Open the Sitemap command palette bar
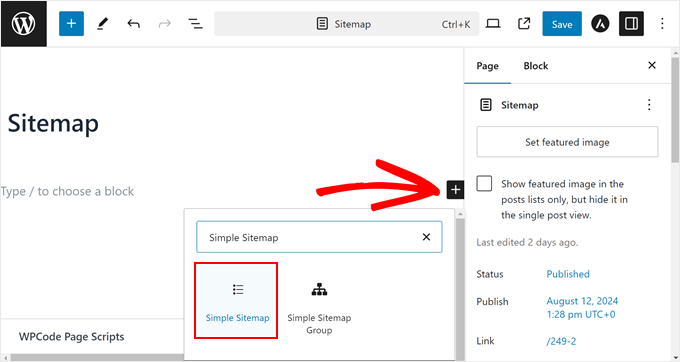This screenshot has height=362, width=680. point(347,24)
